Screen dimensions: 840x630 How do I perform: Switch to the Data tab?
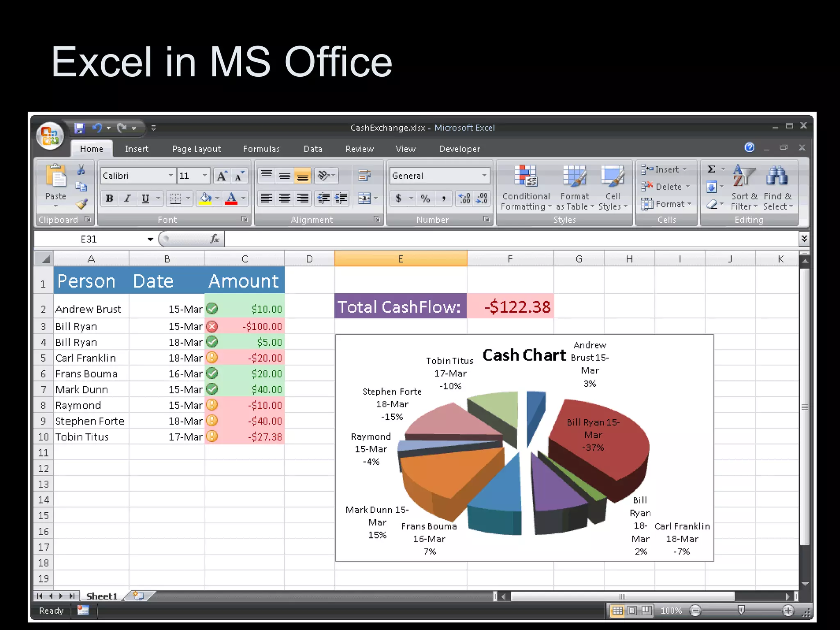coord(313,149)
